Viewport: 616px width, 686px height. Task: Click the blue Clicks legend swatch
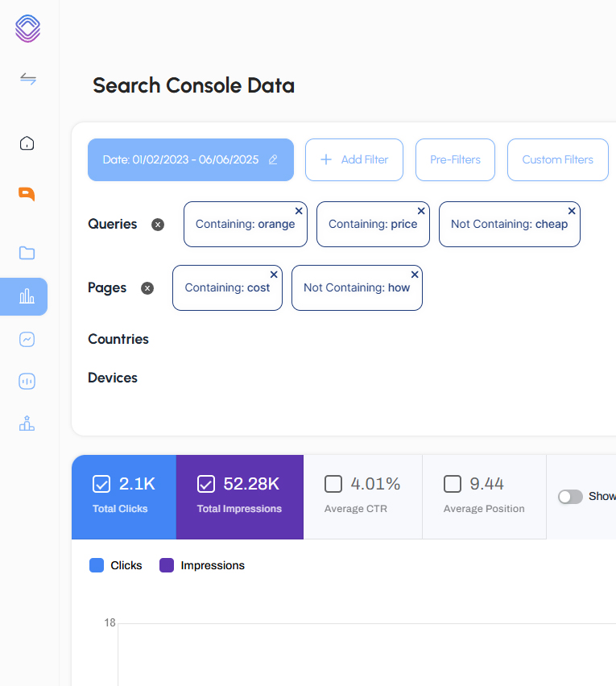[96, 565]
